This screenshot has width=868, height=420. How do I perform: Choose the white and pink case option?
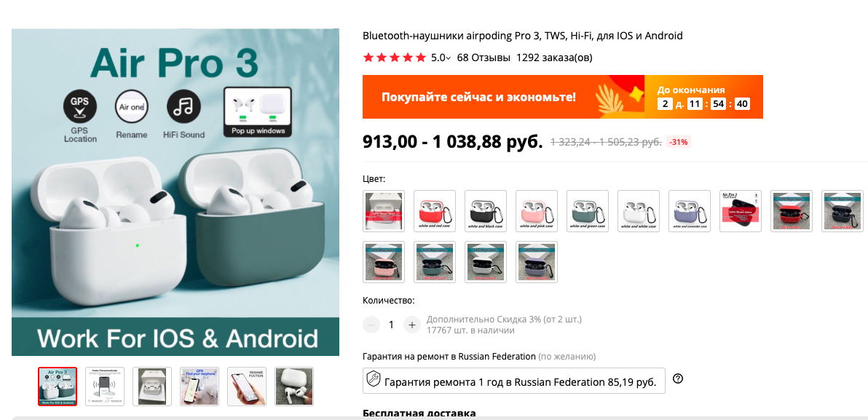537,211
